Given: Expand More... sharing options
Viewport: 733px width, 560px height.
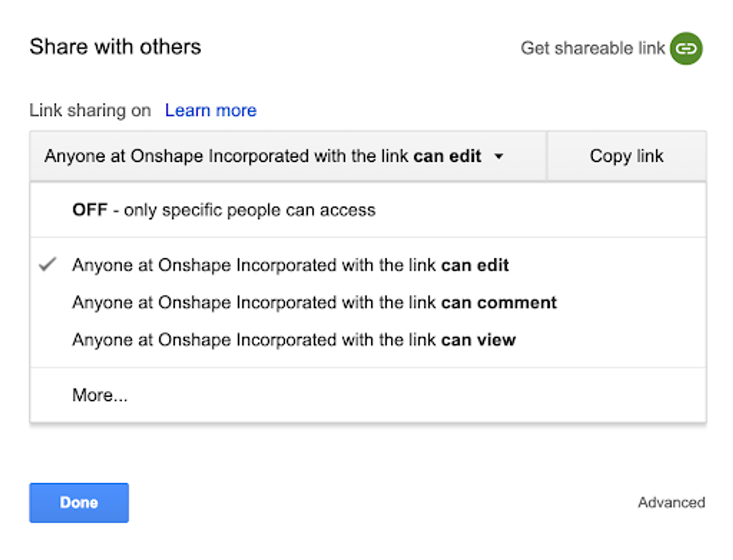Looking at the screenshot, I should click(100, 395).
